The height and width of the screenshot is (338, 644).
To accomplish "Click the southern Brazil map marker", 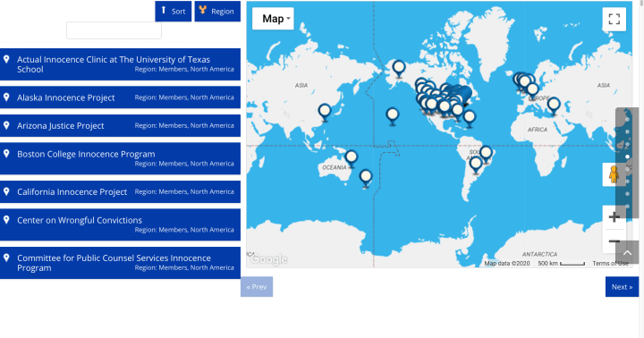I will (476, 165).
